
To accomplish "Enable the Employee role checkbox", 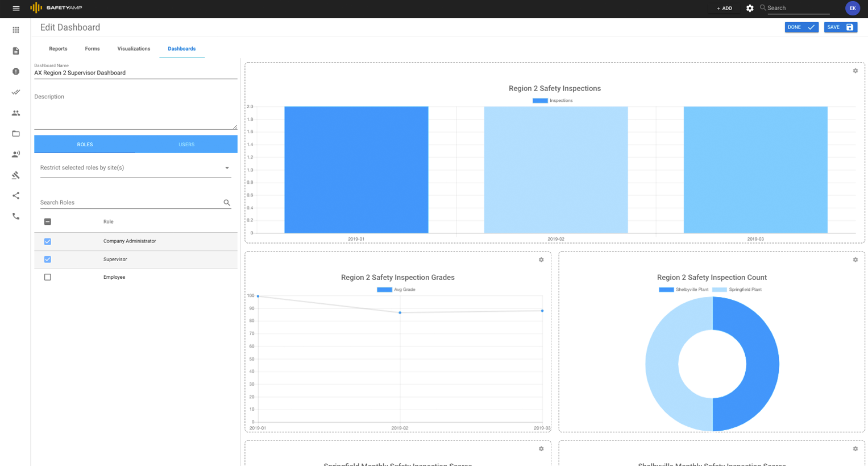I will (x=47, y=277).
